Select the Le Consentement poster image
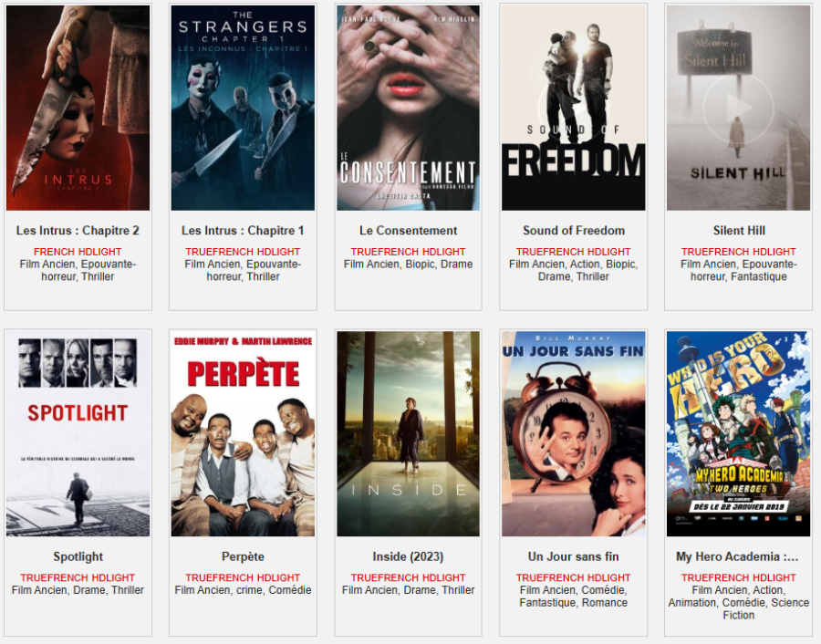Viewport: 821px width, 644px height. pos(408,108)
